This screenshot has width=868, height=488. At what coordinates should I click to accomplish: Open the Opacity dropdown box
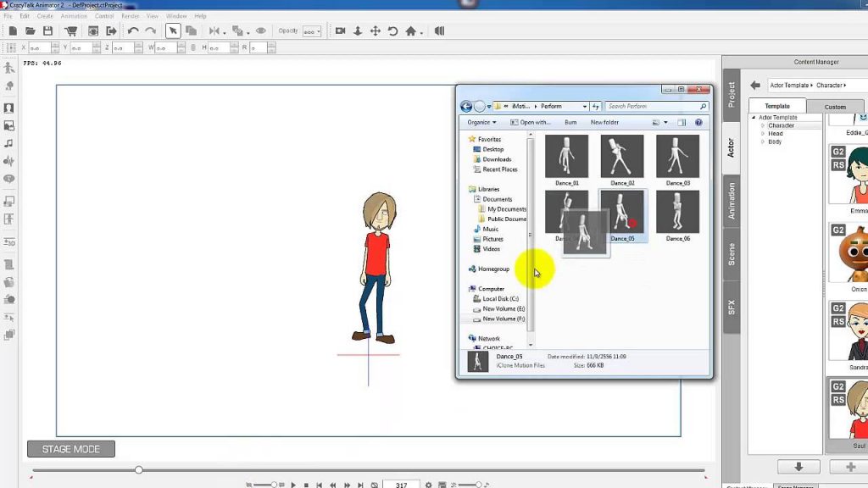(x=312, y=31)
